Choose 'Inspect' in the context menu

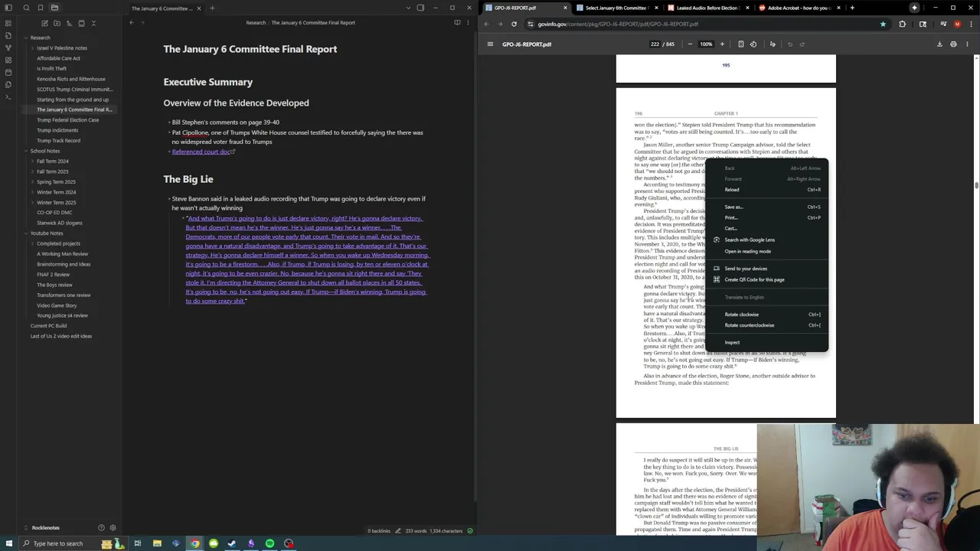[766, 343]
